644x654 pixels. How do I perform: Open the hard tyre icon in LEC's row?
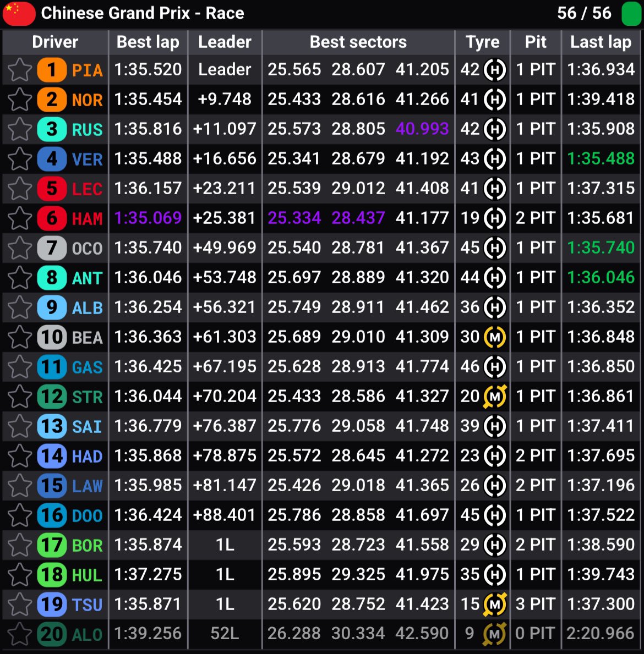pos(495,189)
